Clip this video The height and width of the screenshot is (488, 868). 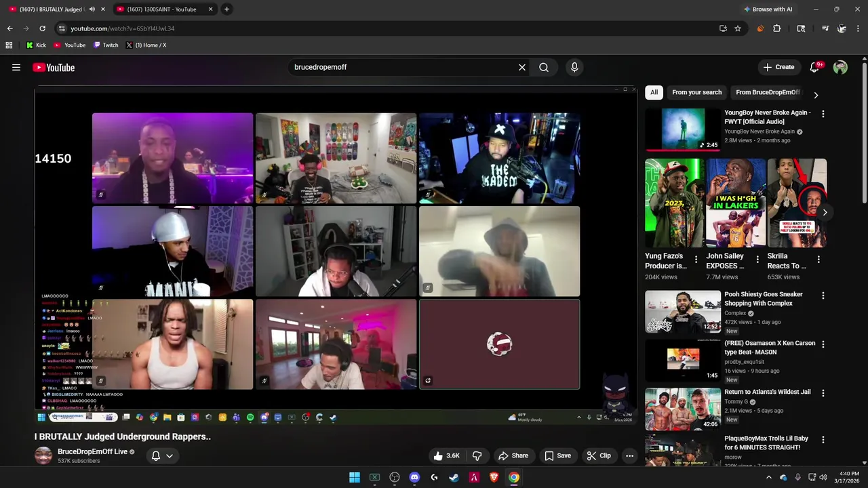[x=599, y=456]
